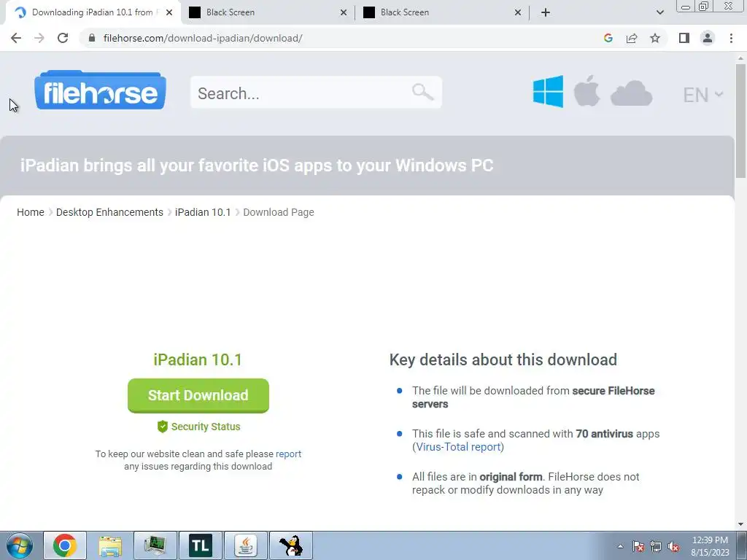Click the scrollbar down arrow
The image size is (747, 560).
pyautogui.click(x=741, y=524)
